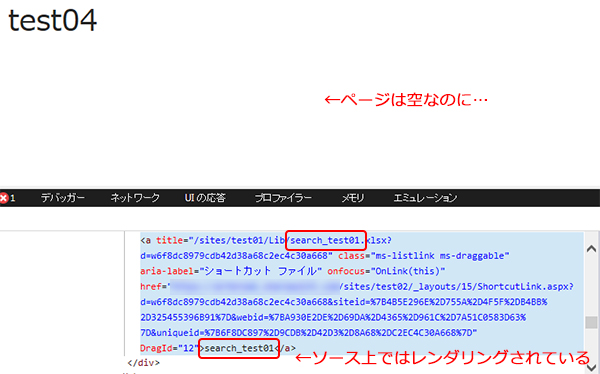This screenshot has width=600, height=374.
Task: Click the scrollbar up arrow in DOM pane
Action: click(x=591, y=249)
